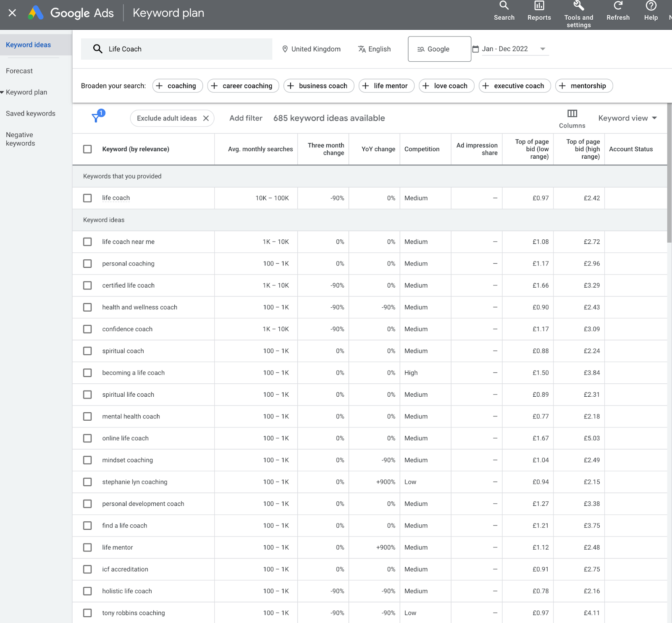This screenshot has width=672, height=623.
Task: Click Add filter
Action: point(246,118)
